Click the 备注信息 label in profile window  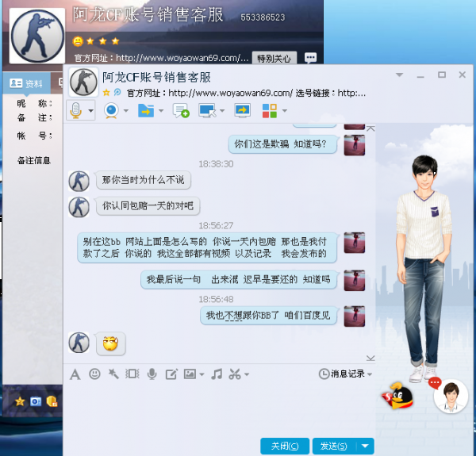33,160
